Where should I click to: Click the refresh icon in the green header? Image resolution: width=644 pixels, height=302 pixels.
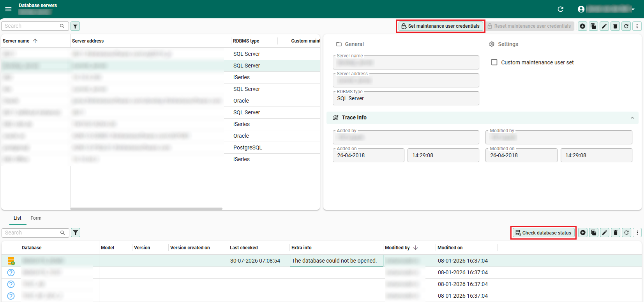[561, 9]
